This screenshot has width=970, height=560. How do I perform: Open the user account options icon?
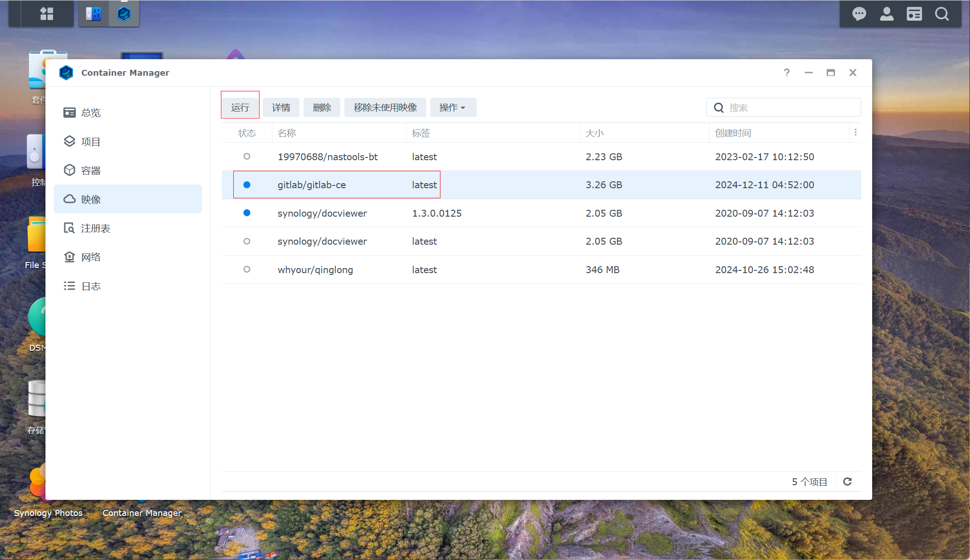point(886,14)
